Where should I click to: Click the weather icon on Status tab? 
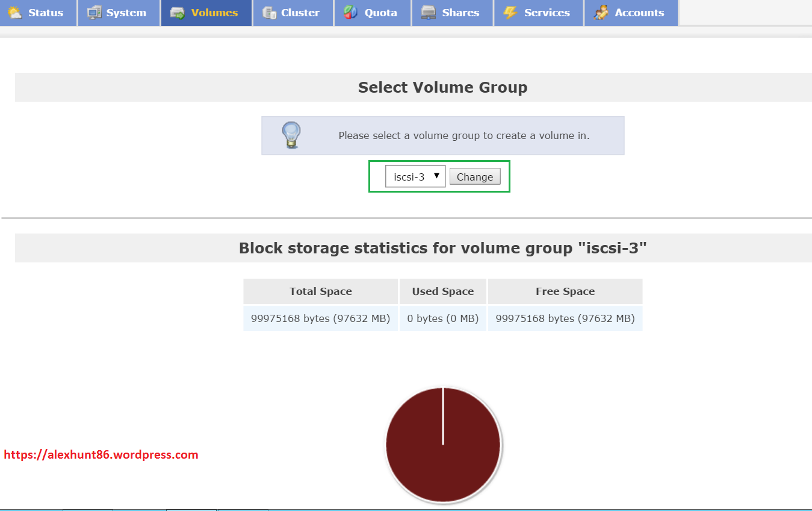14,13
